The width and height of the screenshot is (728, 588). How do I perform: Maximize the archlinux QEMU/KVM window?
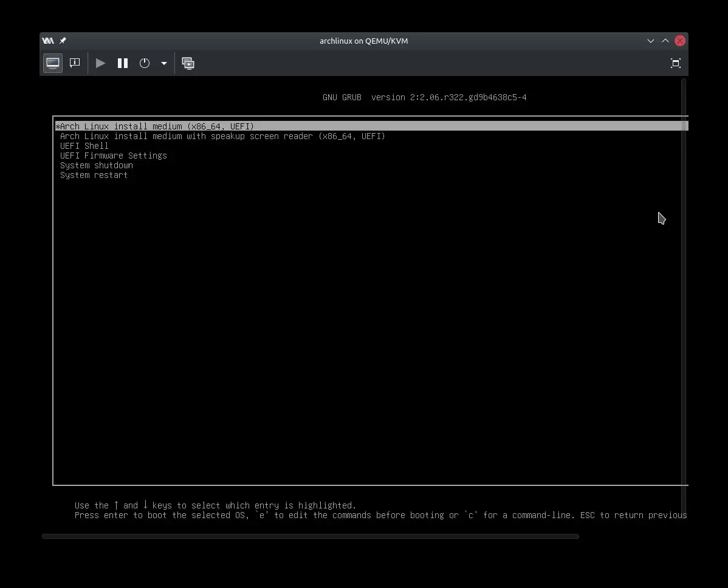coord(665,41)
